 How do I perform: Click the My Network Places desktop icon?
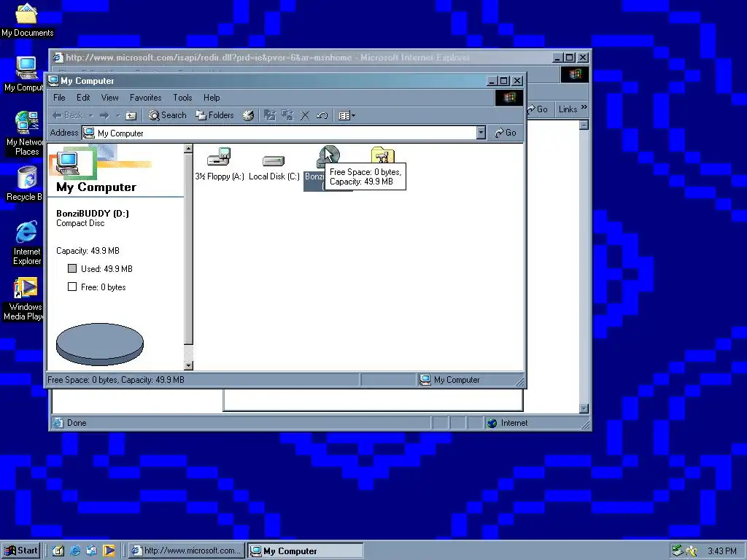[x=26, y=133]
